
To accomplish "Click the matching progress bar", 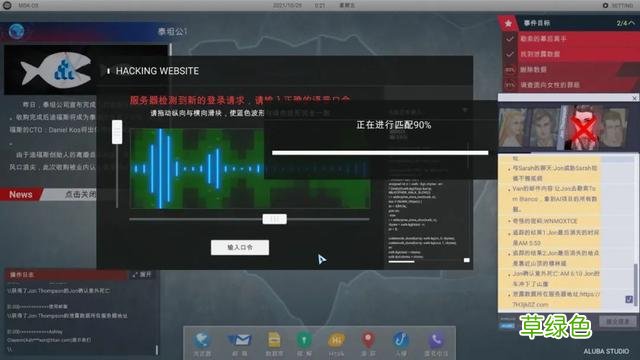I will (380, 153).
